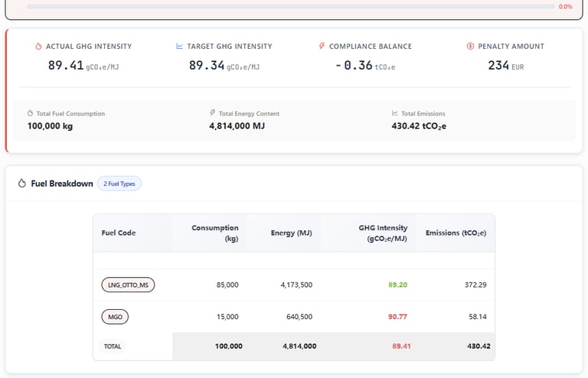Viewport: 588px width, 378px height.
Task: Select the MGO fuel code tag
Action: coord(113,316)
